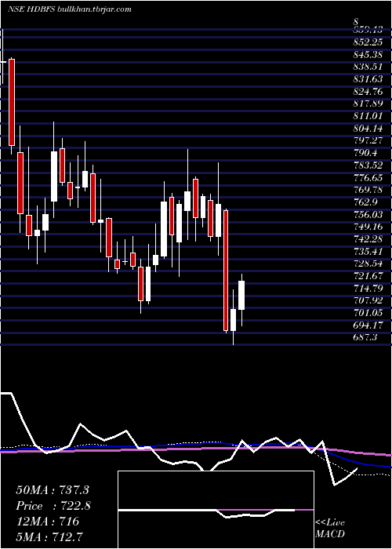Click the Price : 722.8 readout
Screen dimensions: 392x549
(53, 507)
